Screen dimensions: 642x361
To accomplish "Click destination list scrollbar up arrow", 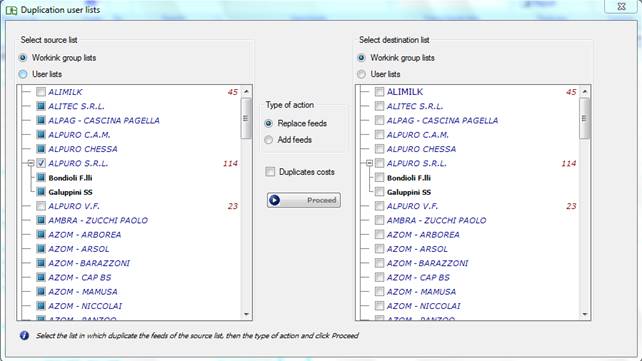I will [585, 92].
